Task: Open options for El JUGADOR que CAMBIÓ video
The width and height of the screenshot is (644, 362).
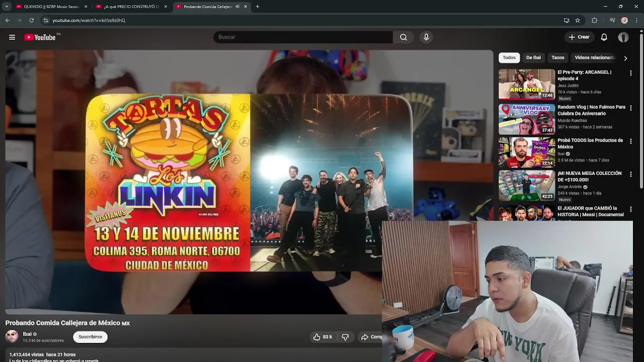Action: pyautogui.click(x=631, y=209)
